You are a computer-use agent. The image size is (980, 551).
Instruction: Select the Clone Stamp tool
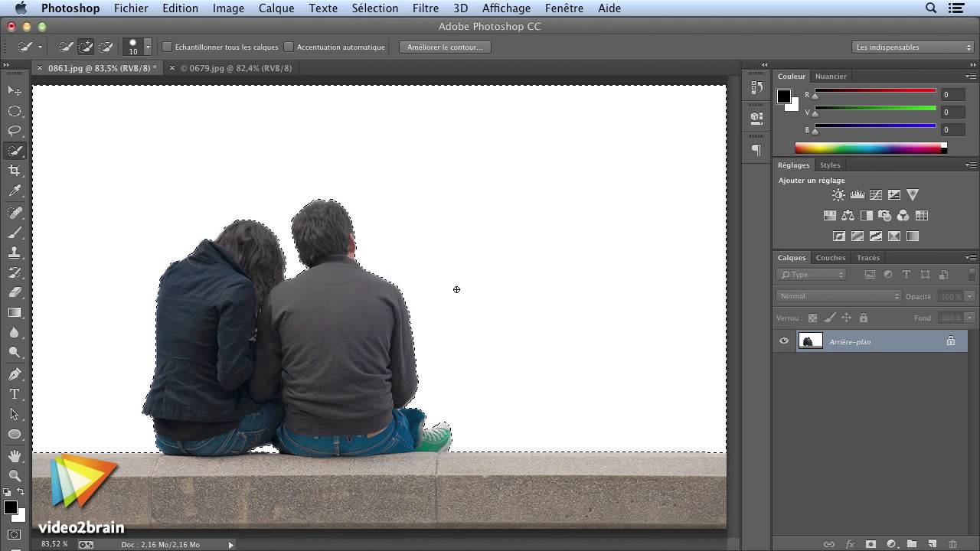tap(15, 253)
